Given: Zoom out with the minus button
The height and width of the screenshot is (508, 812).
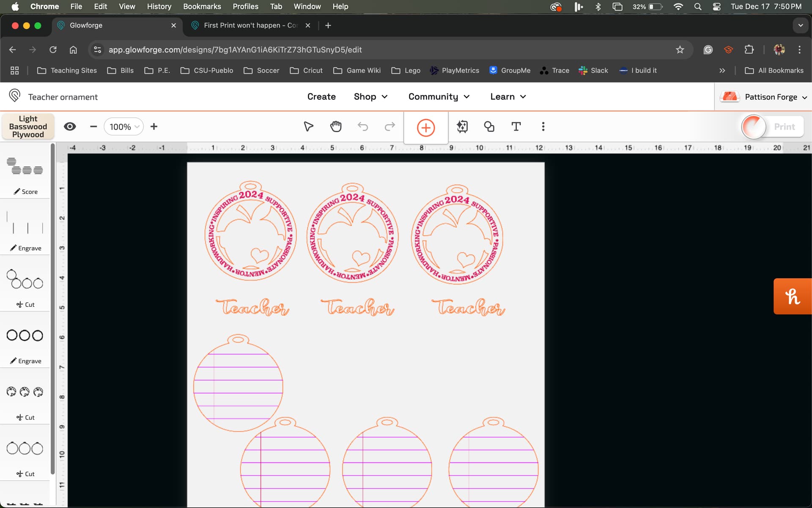Looking at the screenshot, I should point(93,127).
